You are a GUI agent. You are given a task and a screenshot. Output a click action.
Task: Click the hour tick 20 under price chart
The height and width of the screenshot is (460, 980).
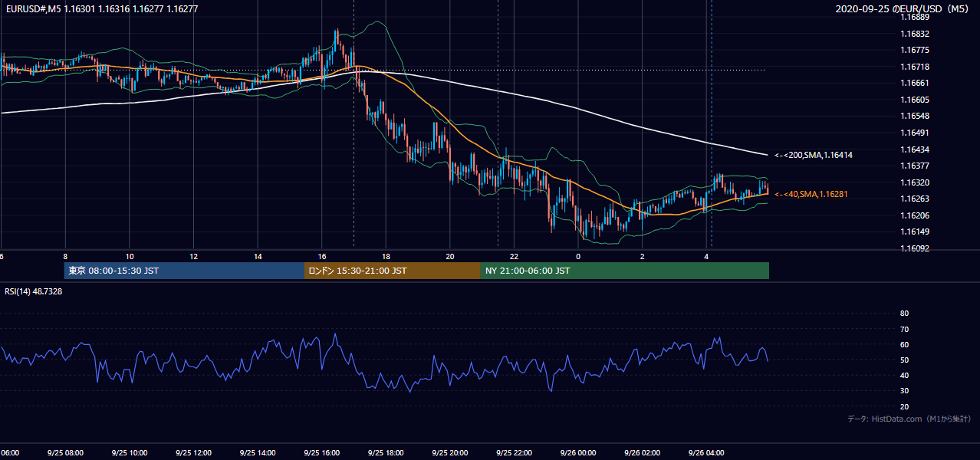point(450,256)
